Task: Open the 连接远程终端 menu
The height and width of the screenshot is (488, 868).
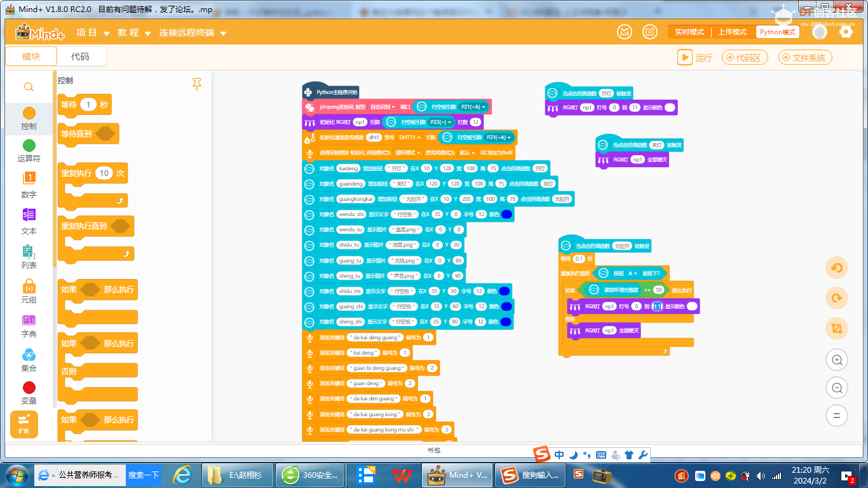Action: pyautogui.click(x=193, y=32)
